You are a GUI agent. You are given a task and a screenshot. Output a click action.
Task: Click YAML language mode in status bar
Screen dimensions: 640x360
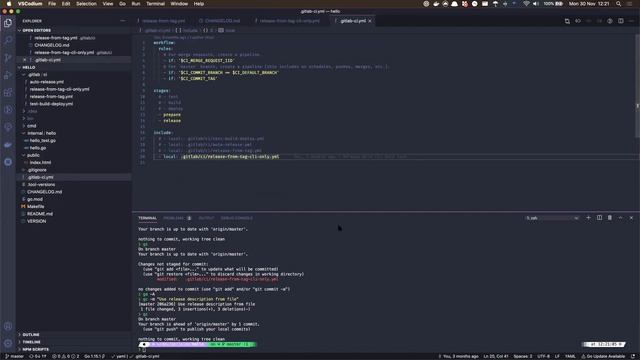(570, 356)
